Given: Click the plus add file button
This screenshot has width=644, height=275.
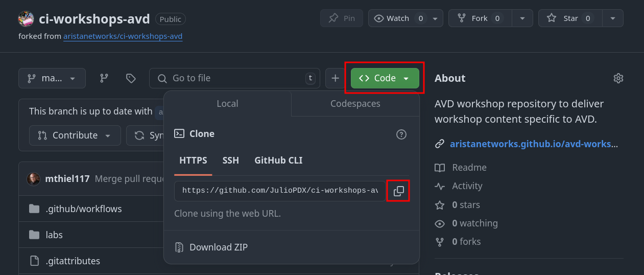Looking at the screenshot, I should click(335, 78).
